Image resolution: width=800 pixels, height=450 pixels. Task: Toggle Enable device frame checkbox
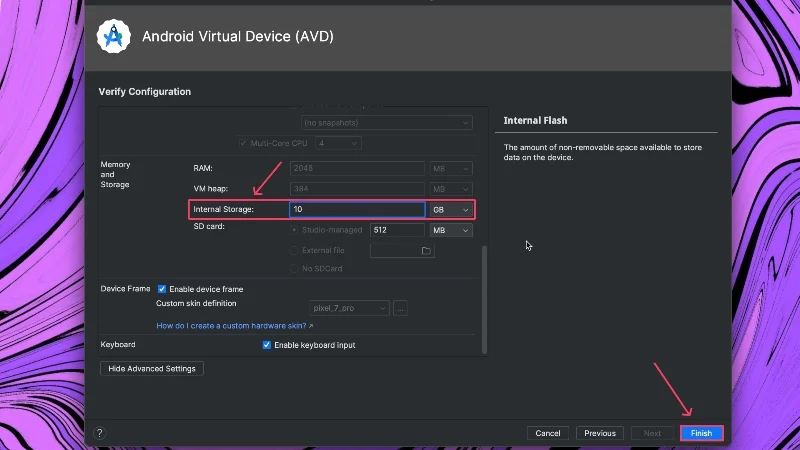click(x=162, y=289)
